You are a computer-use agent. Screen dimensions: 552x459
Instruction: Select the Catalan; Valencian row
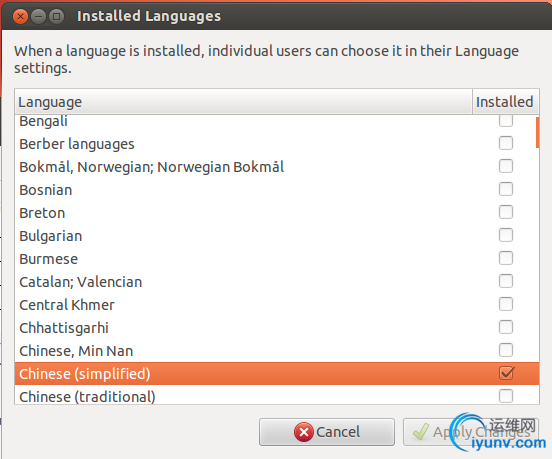(277, 282)
